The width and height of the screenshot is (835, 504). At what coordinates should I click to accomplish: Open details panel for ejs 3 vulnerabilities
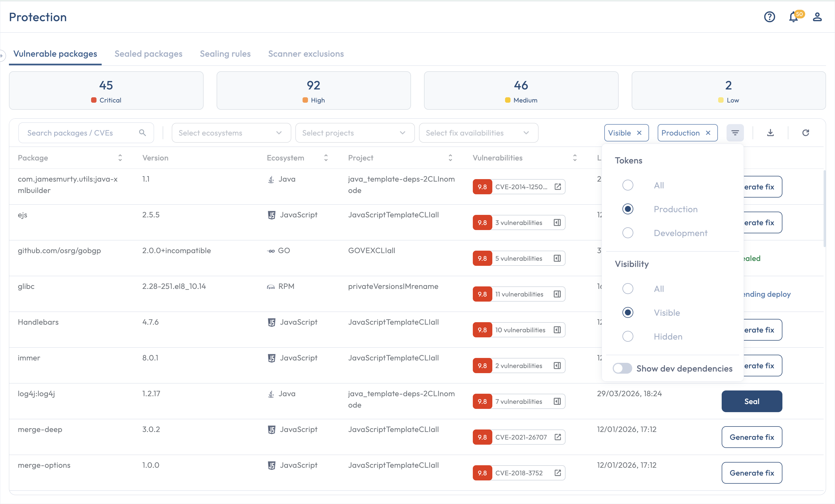tap(557, 222)
